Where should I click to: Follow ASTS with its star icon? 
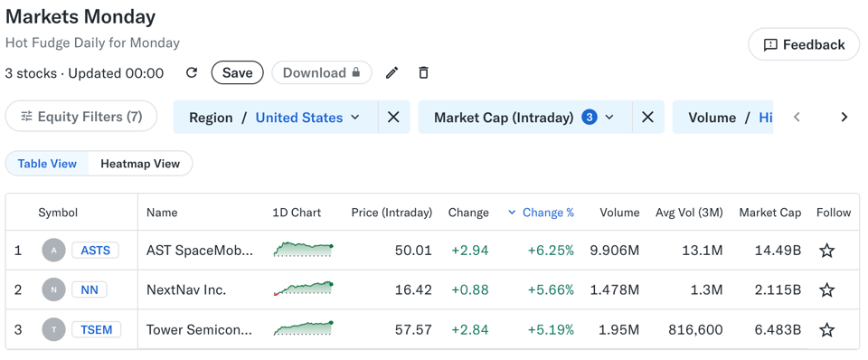tap(826, 251)
